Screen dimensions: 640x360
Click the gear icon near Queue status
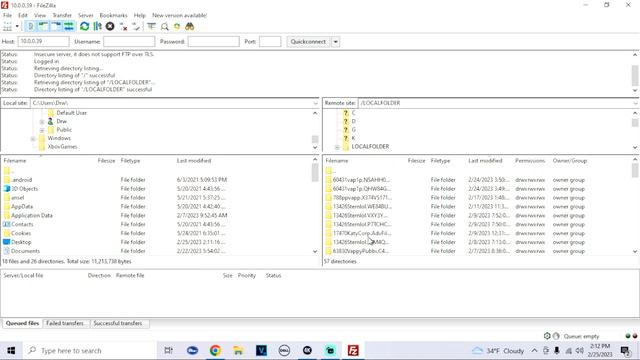coord(547,336)
